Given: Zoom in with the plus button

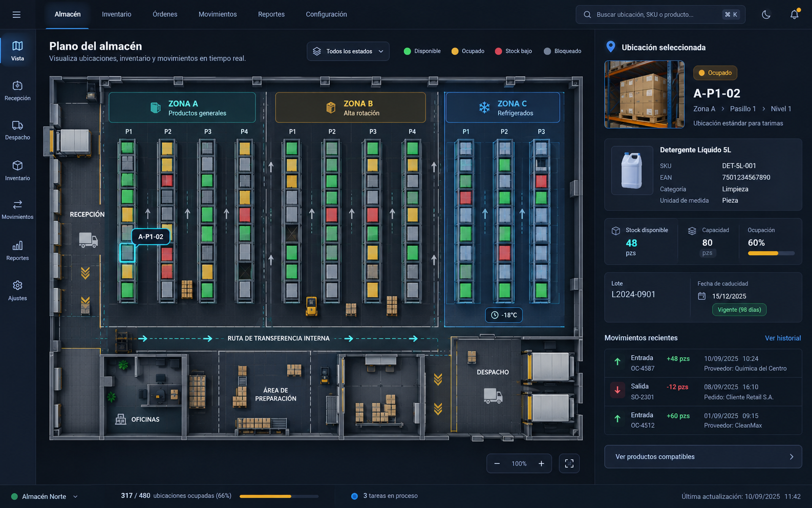Looking at the screenshot, I should tap(541, 463).
